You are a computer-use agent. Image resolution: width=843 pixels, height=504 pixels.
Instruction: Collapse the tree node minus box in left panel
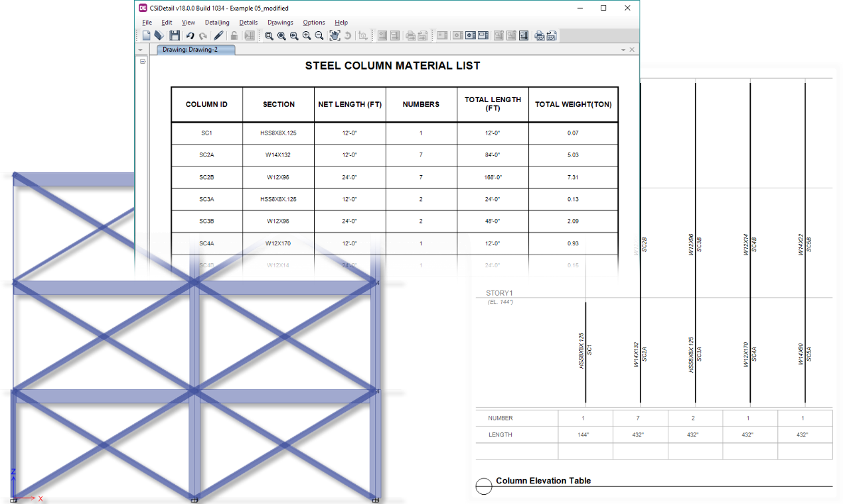[143, 61]
